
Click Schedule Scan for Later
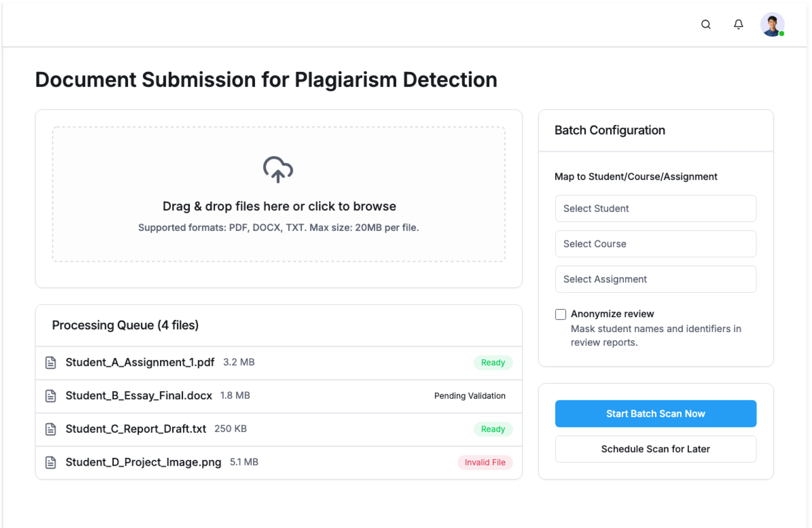point(655,449)
